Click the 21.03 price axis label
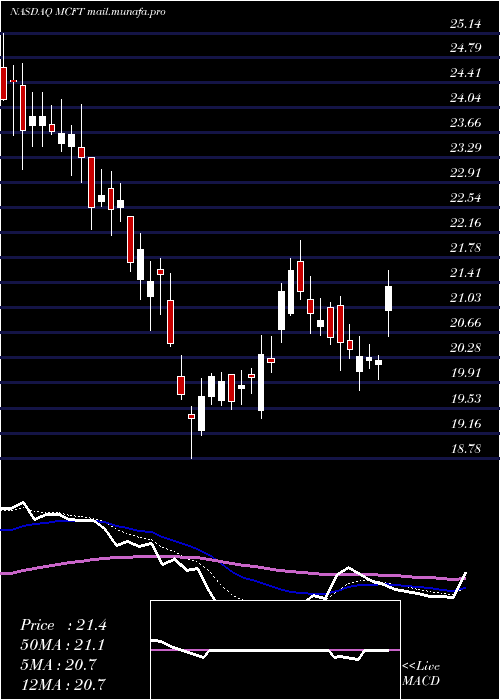Image resolution: width=500 pixels, height=700 pixels. (x=466, y=297)
